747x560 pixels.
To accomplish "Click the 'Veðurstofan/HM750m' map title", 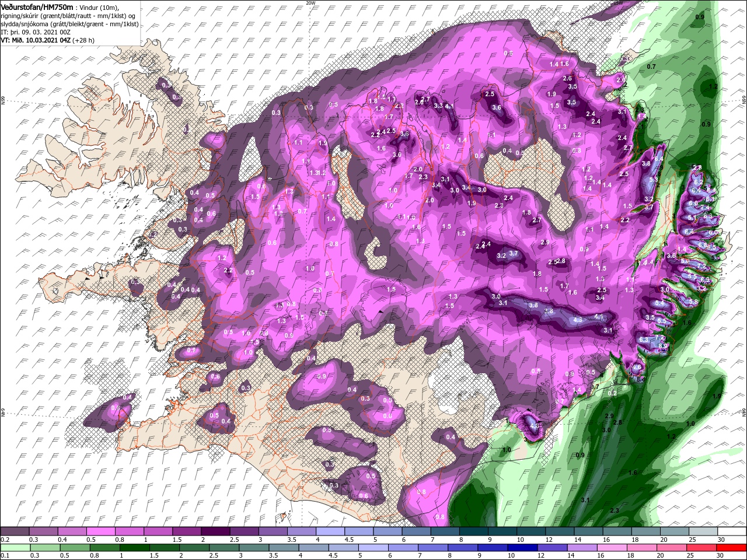I will point(37,7).
